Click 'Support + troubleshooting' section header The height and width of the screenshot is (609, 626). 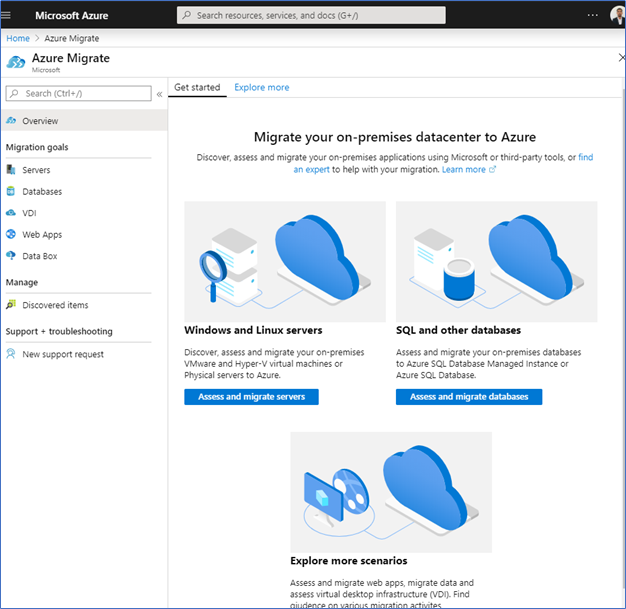point(59,331)
